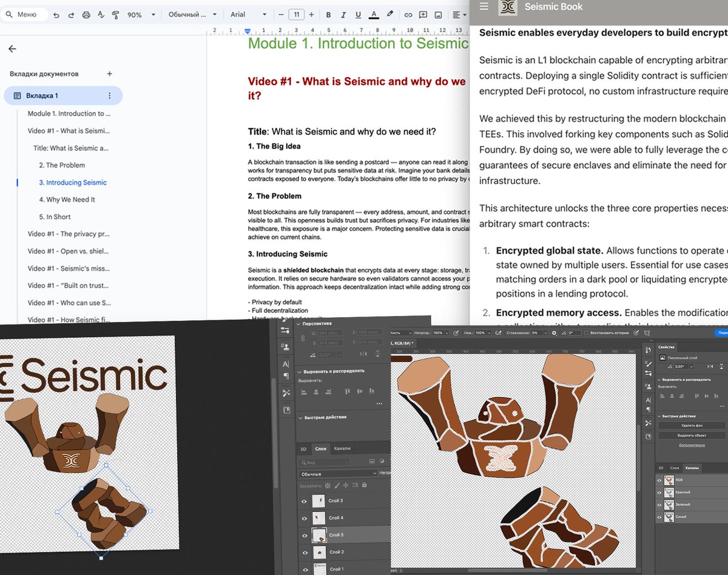Open Libraries panel icon in left Photoshop window
728x575 pixels.
(286, 410)
